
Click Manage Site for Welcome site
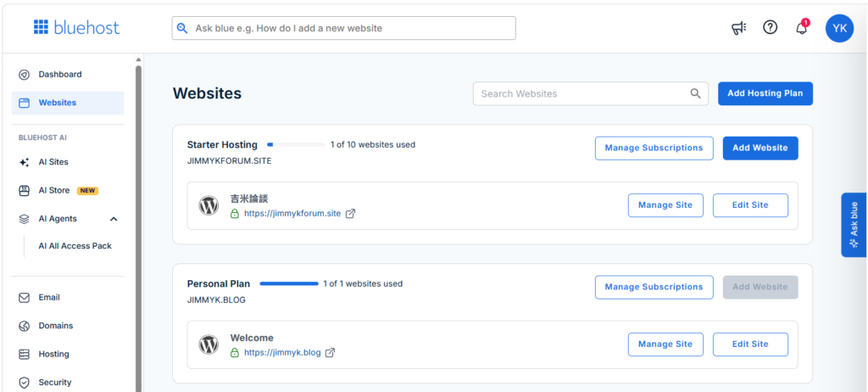[665, 344]
